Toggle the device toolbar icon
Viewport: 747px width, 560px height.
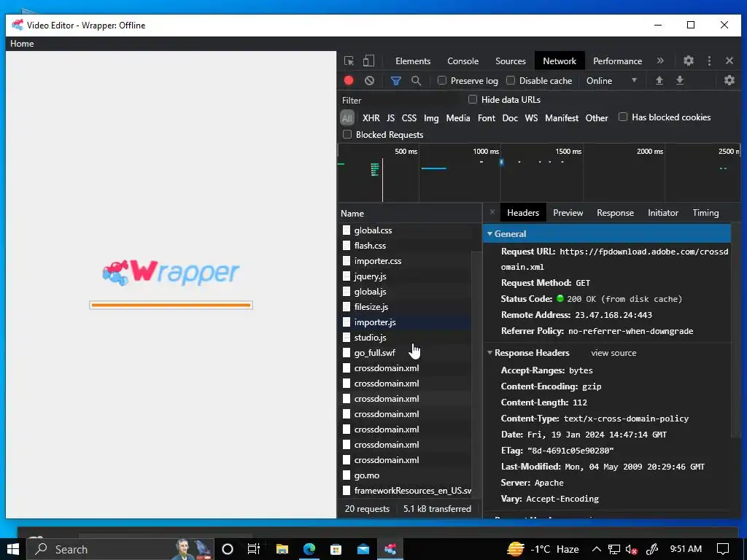368,61
